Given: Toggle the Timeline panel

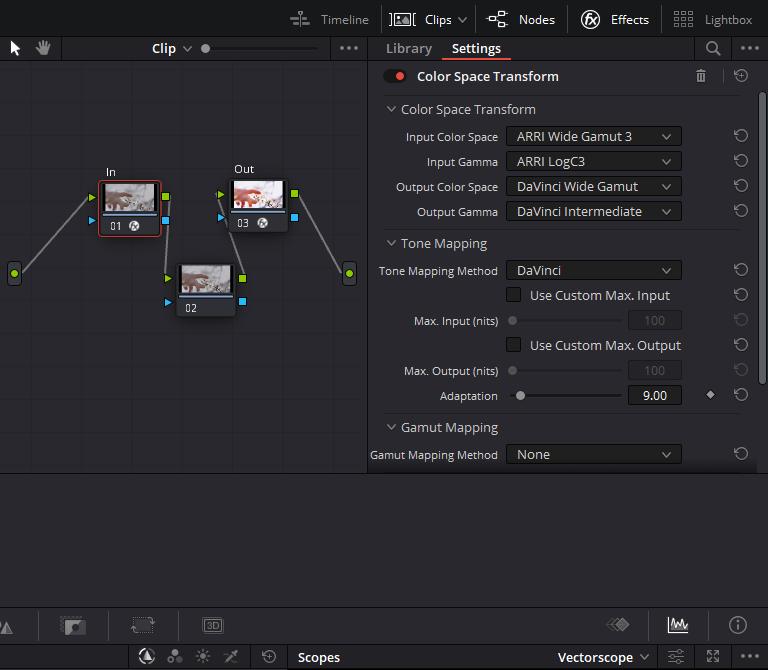Looking at the screenshot, I should tap(329, 20).
